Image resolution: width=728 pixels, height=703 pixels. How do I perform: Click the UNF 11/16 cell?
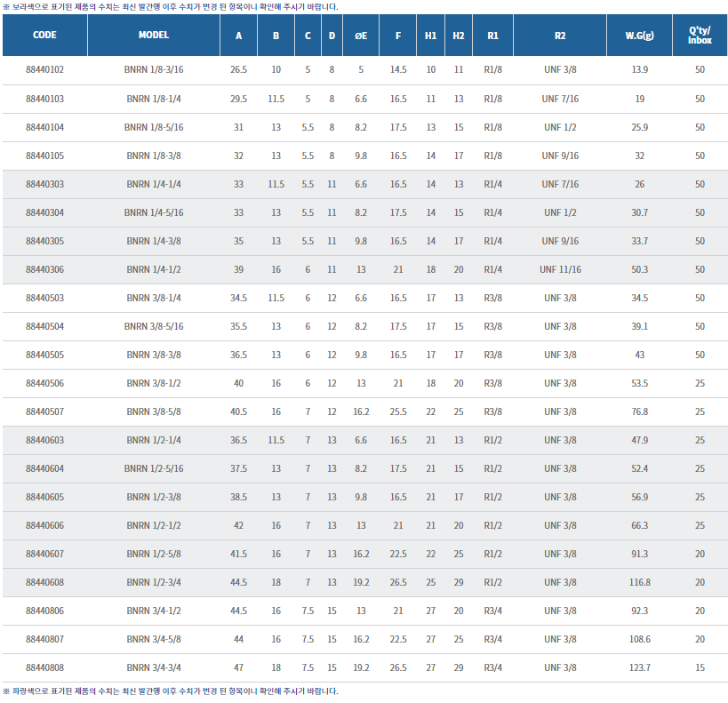[560, 269]
